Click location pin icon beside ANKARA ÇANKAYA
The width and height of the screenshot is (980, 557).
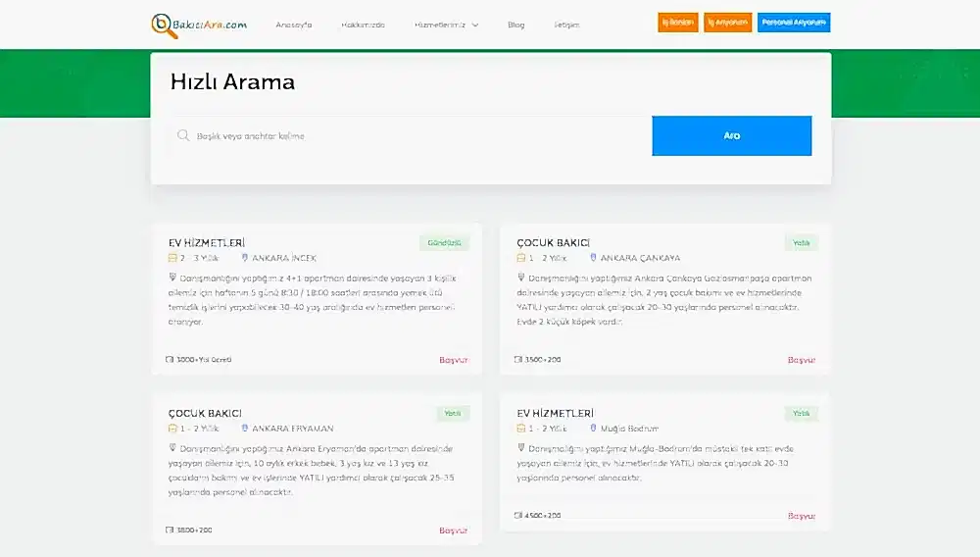click(594, 258)
